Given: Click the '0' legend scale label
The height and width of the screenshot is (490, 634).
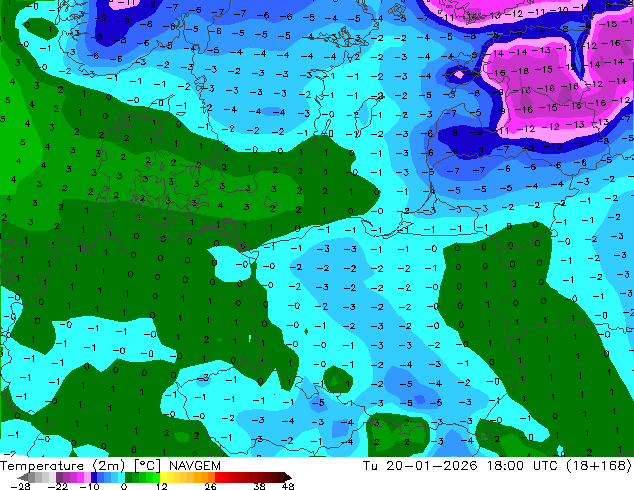Looking at the screenshot, I should point(124,486).
